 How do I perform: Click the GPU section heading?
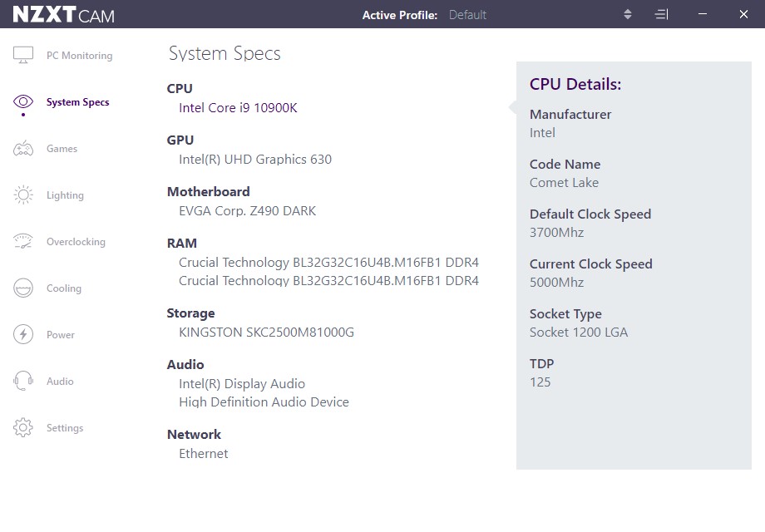pos(180,140)
